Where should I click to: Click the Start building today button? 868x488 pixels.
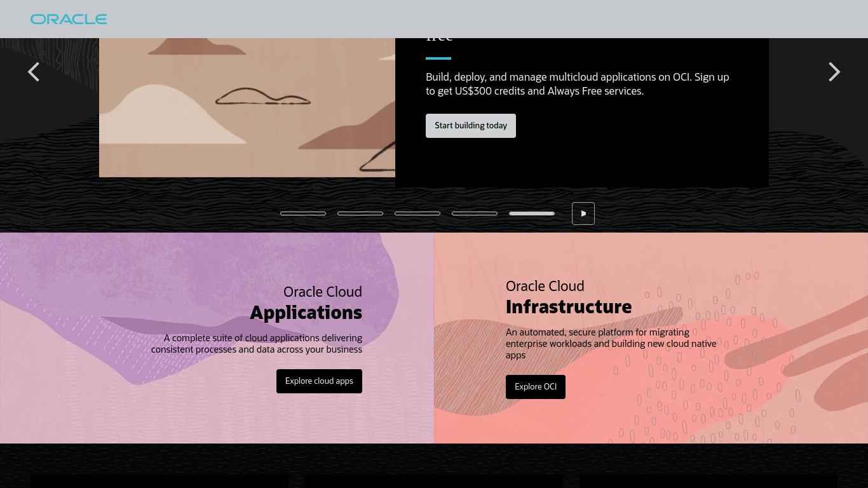[471, 126]
